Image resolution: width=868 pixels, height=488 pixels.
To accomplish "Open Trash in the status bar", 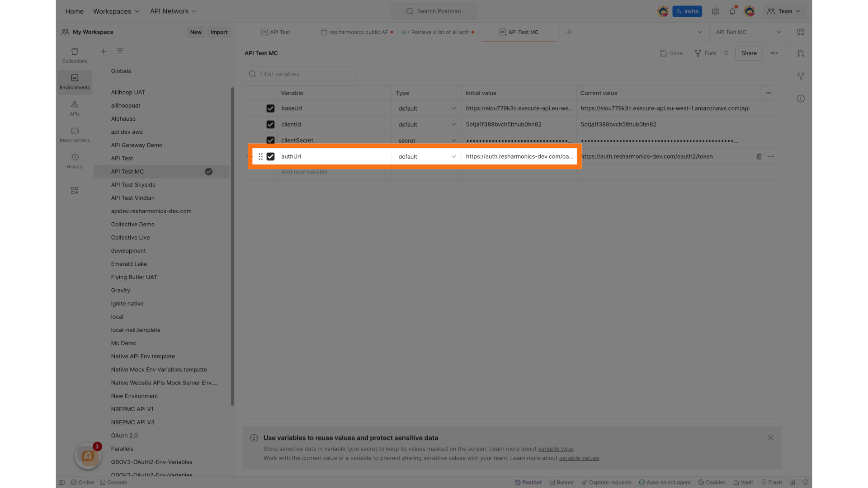I will 771,483.
